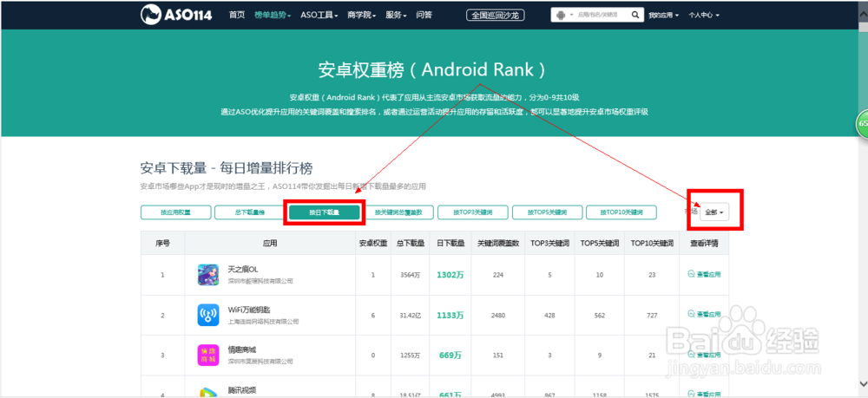
Task: Click the search magnifier icon
Action: [x=635, y=15]
